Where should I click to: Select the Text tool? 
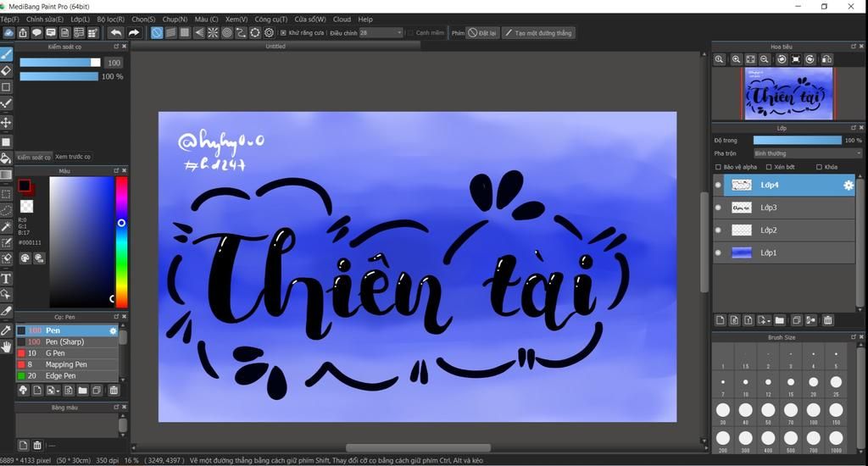tap(6, 279)
